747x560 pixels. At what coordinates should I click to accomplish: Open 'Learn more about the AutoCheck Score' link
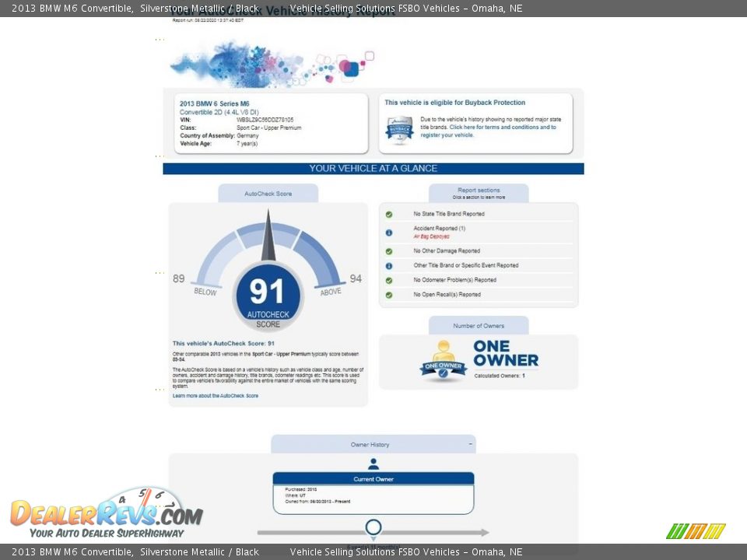216,396
